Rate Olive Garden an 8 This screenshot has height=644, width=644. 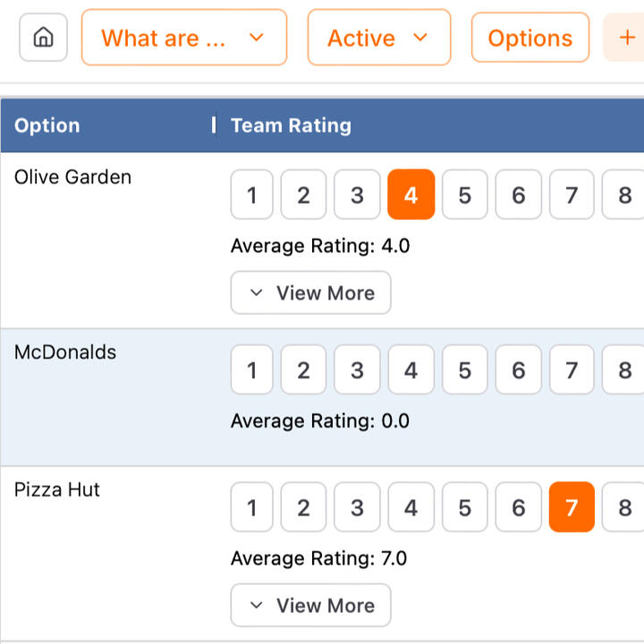click(624, 195)
